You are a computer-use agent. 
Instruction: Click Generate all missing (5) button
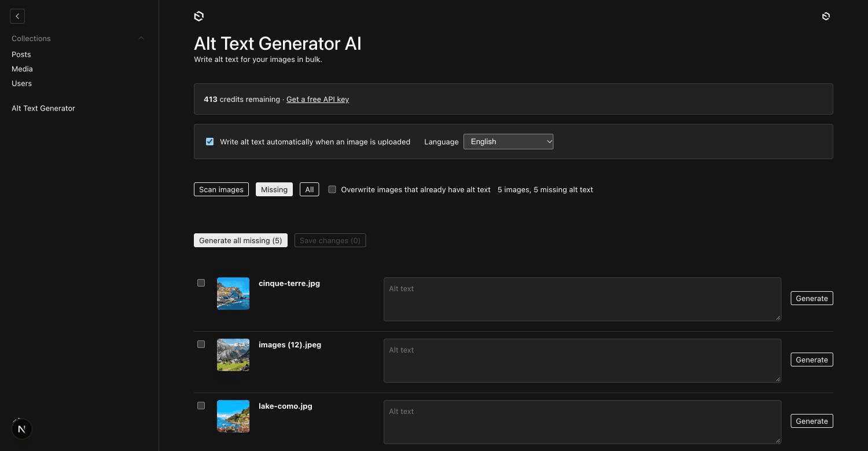pyautogui.click(x=240, y=240)
